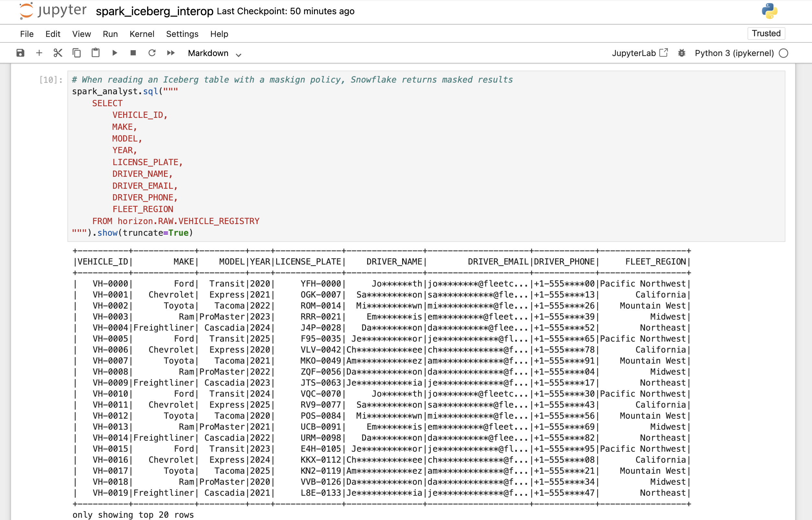Click the Trusted notebook button
Screen dimensions: 812x520
pyautogui.click(x=766, y=33)
